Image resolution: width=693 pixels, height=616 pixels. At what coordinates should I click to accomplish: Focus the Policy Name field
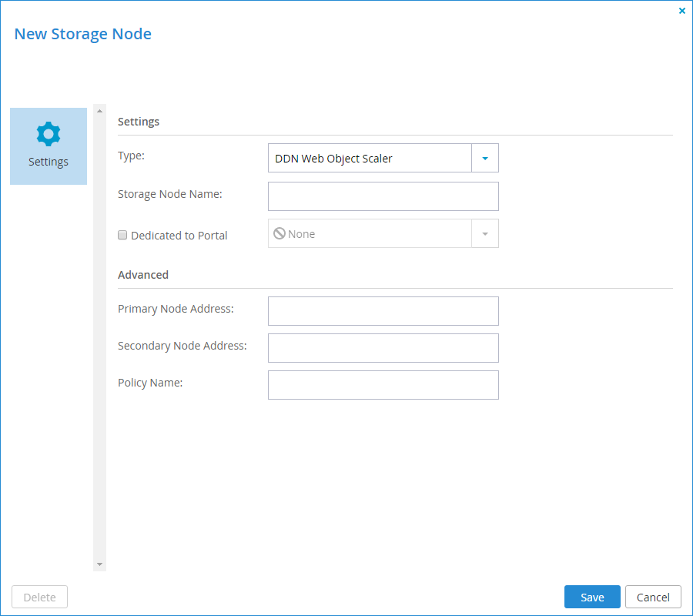coord(383,385)
